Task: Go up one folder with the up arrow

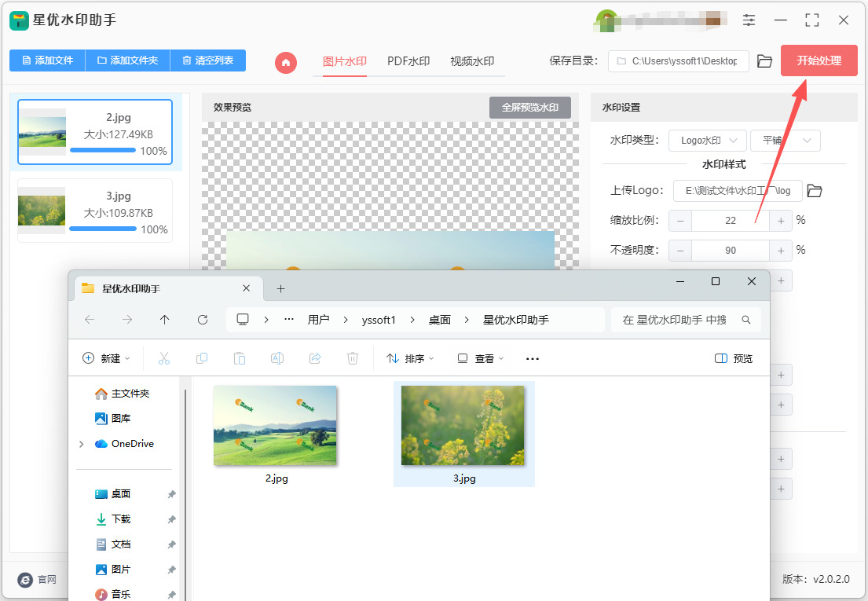Action: coord(164,320)
